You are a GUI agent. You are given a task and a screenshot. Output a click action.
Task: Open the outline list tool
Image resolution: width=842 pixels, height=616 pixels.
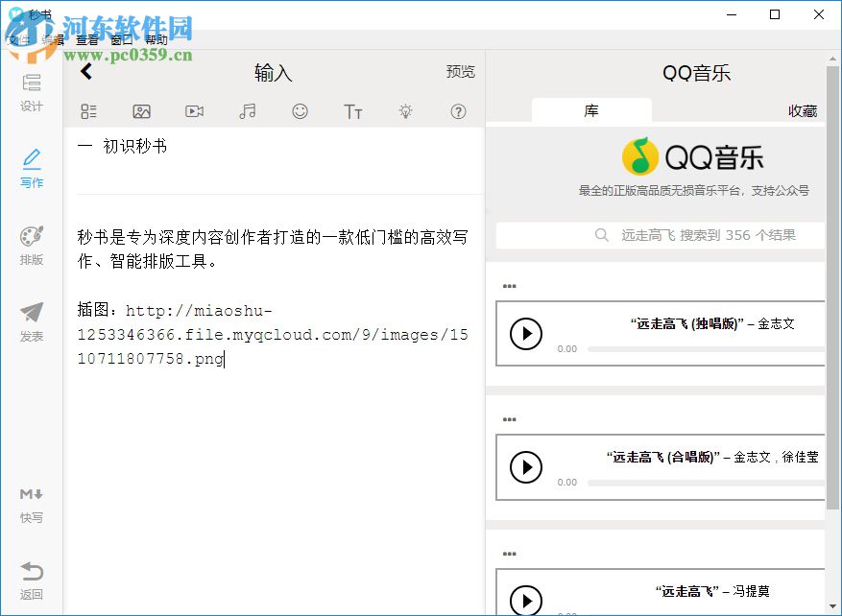tap(88, 111)
